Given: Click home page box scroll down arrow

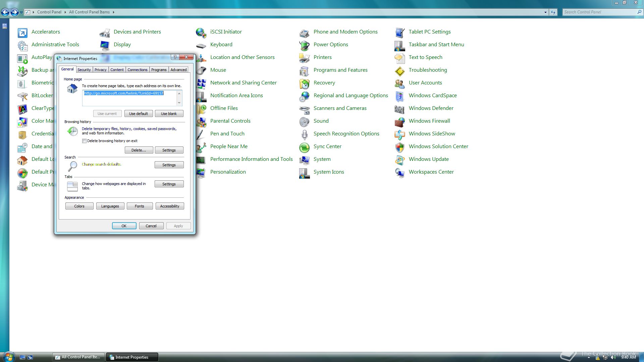Looking at the screenshot, I should (179, 103).
